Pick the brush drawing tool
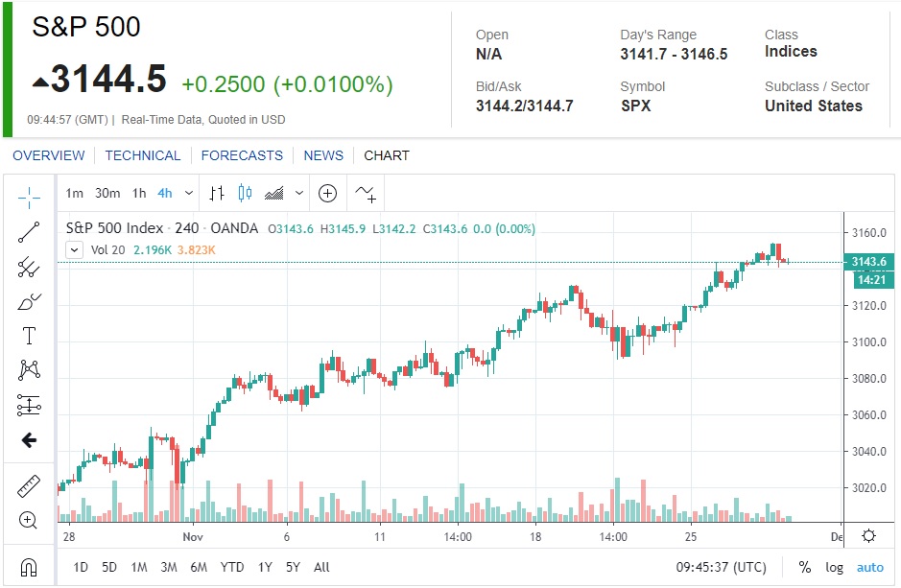The width and height of the screenshot is (901, 588). 29,302
